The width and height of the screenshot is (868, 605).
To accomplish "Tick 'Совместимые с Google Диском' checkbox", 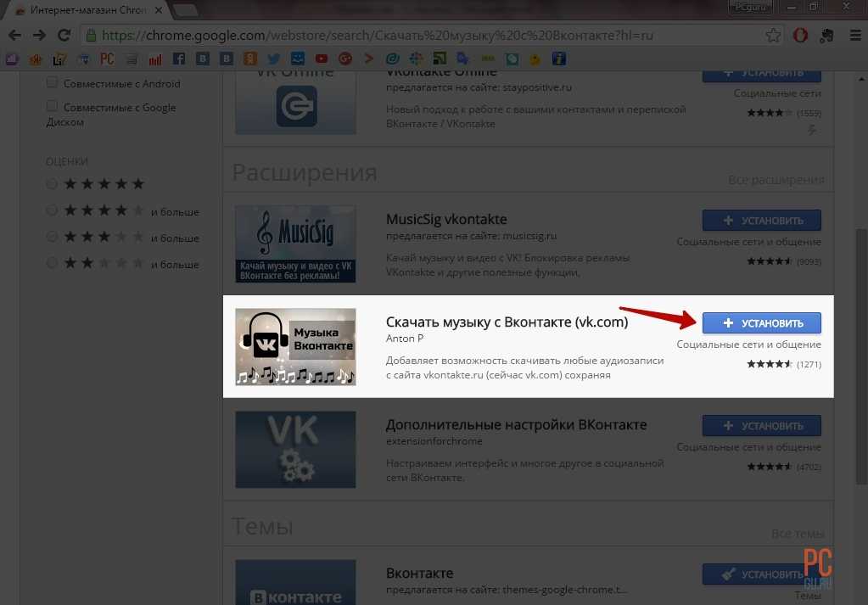I will point(52,106).
